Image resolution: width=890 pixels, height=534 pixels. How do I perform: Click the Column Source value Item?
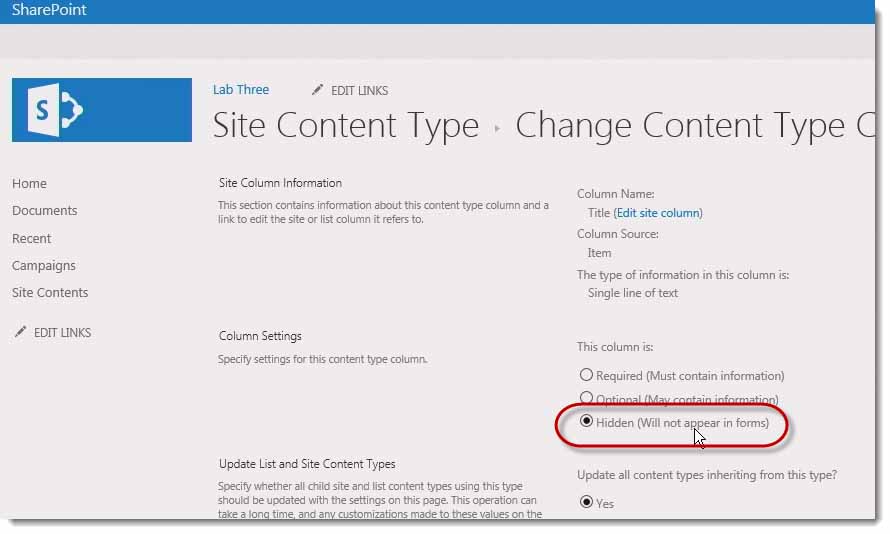(x=599, y=253)
